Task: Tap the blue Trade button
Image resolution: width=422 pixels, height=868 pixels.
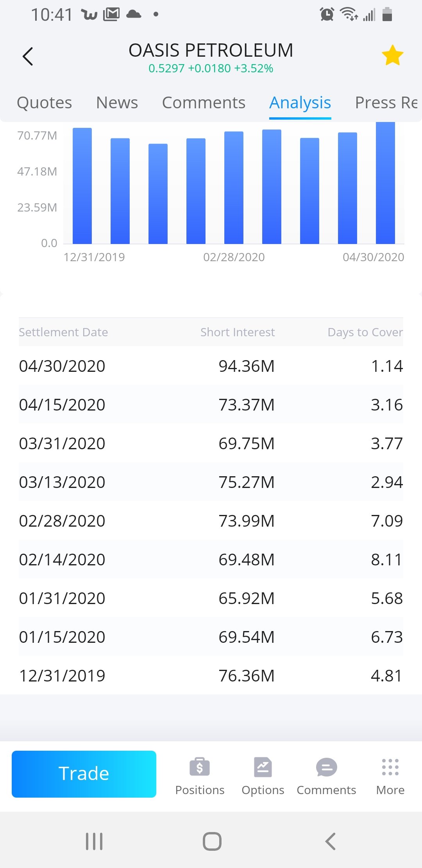Action: [84, 774]
